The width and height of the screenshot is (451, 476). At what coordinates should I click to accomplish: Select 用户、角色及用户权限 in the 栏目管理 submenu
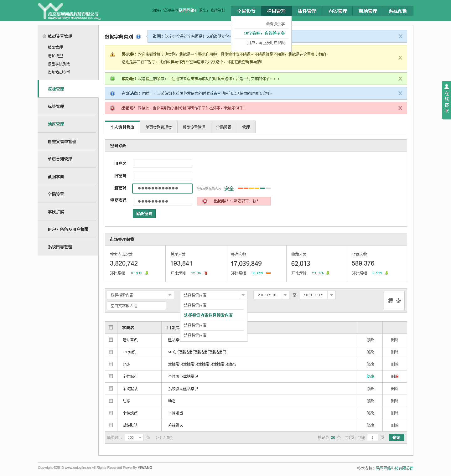pyautogui.click(x=266, y=43)
